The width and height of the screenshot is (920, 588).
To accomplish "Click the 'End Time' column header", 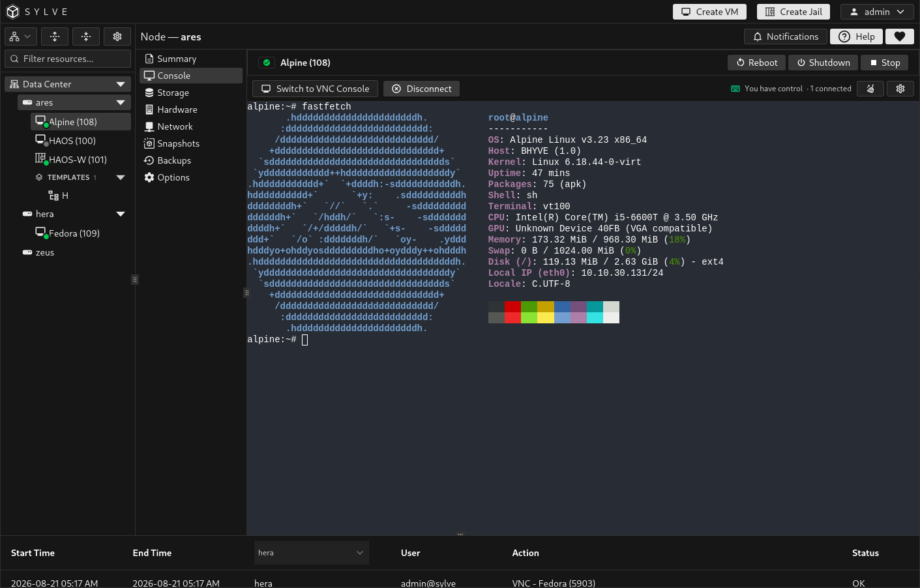I will point(152,553).
